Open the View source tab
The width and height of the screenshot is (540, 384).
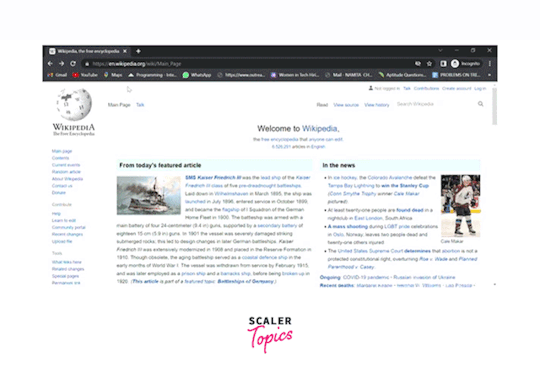coord(346,105)
